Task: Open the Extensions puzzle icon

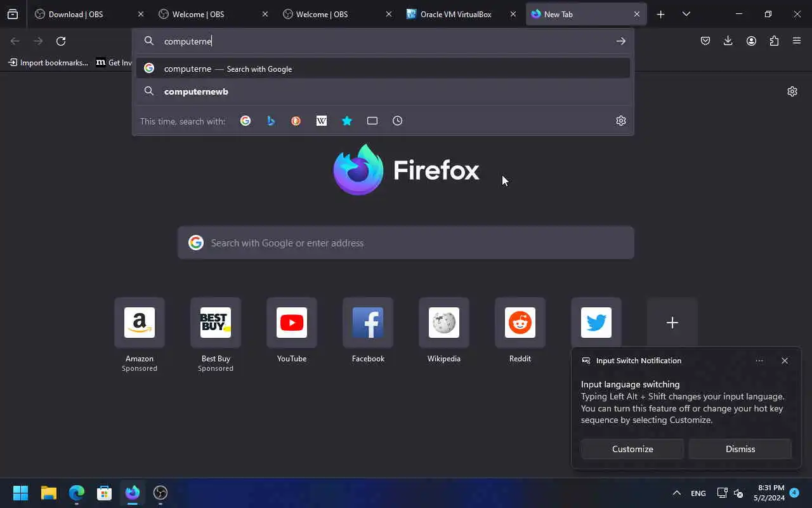Action: tap(774, 41)
